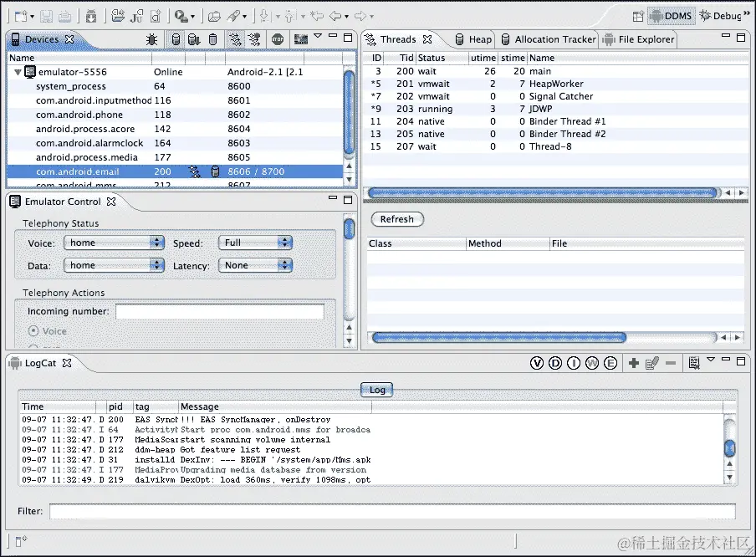Select the Voice radio button
756x557 pixels.
pyautogui.click(x=33, y=331)
